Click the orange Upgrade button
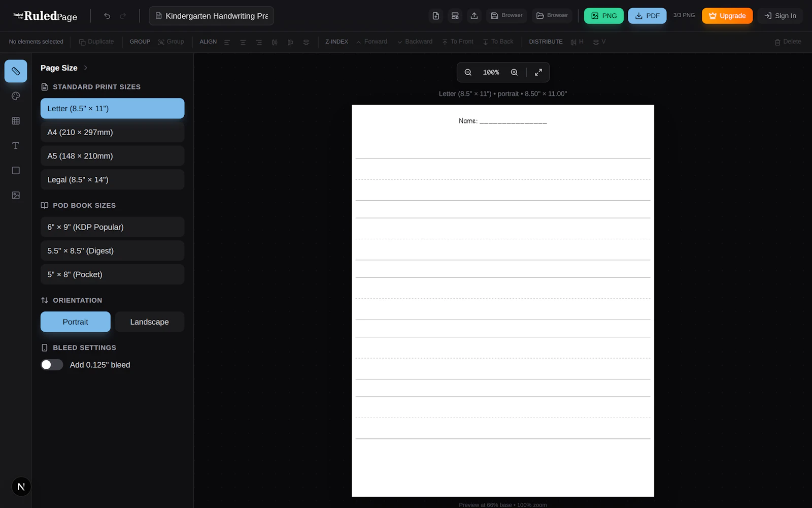This screenshot has height=508, width=812. coord(727,16)
